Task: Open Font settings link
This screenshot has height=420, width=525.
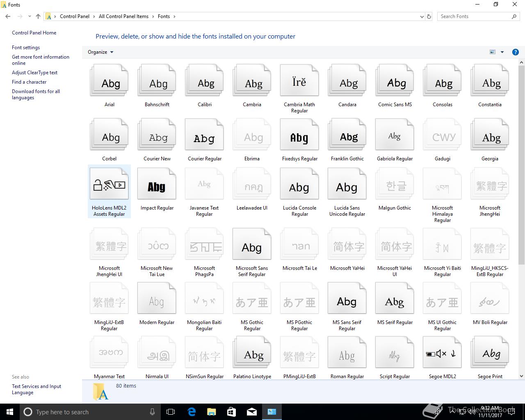Action: [26, 48]
